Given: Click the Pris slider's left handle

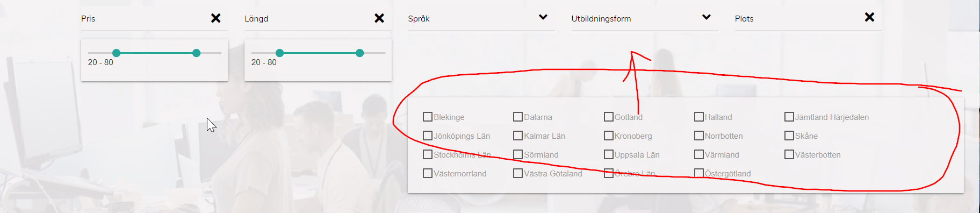Looking at the screenshot, I should pyautogui.click(x=117, y=53).
